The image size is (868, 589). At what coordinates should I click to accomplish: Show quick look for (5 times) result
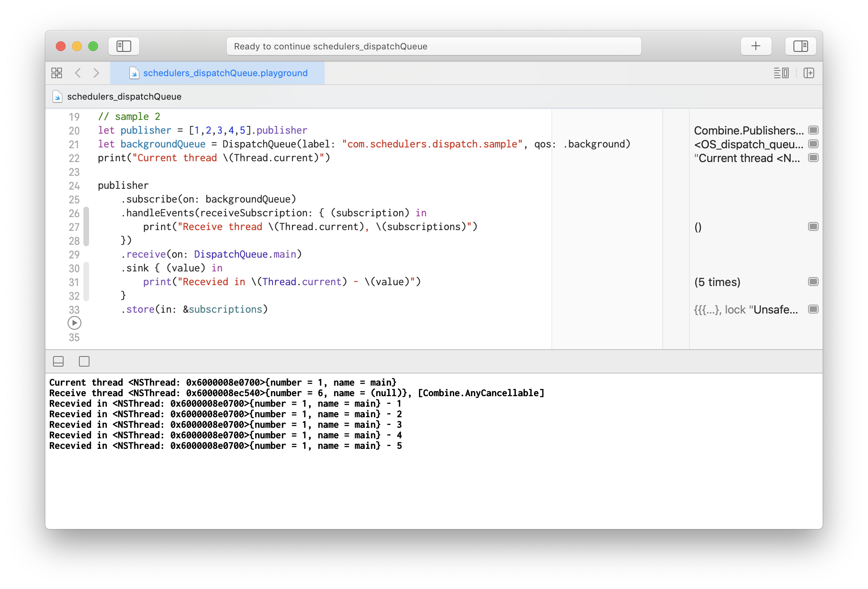[813, 282]
